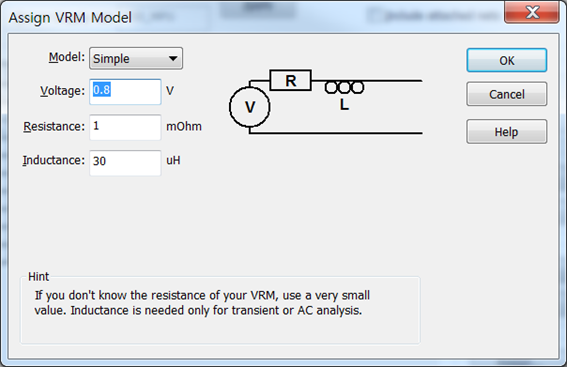
Task: Click the Assign VRM Model title bar
Action: coord(253,17)
